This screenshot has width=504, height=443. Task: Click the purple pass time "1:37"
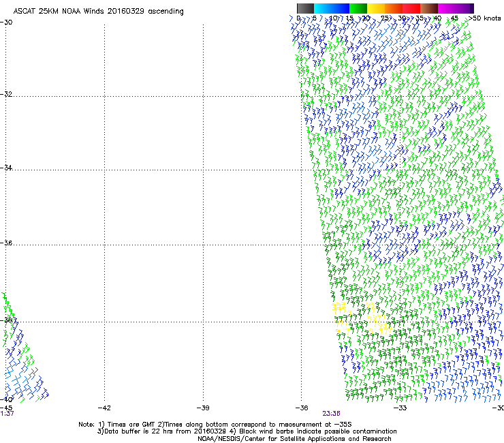pyautogui.click(x=7, y=414)
